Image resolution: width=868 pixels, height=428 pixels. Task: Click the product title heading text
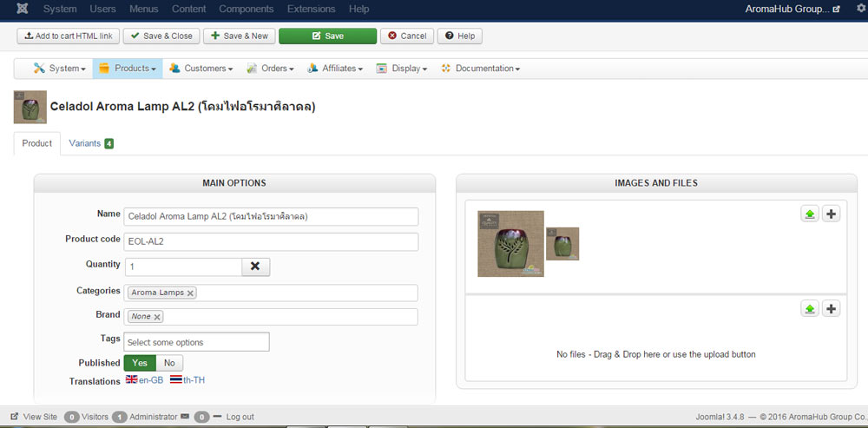[x=182, y=107]
